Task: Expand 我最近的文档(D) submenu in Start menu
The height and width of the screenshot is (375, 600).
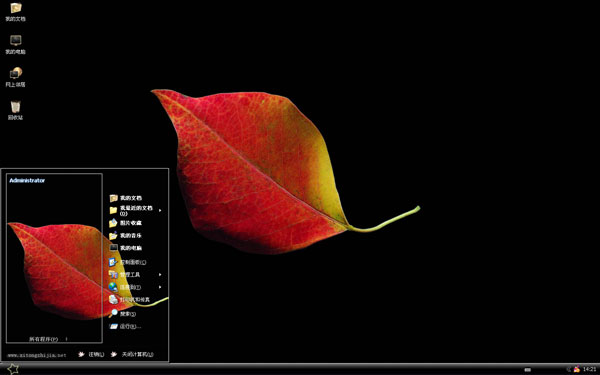Action: (135, 210)
